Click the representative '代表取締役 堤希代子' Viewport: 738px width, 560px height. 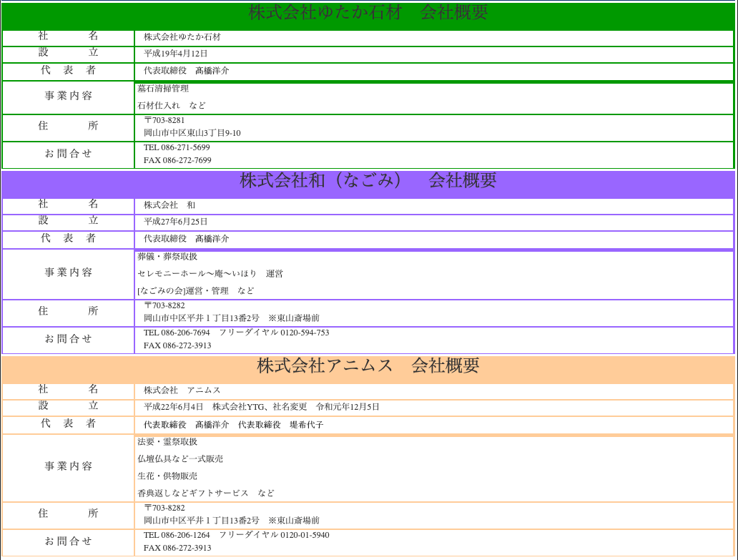pyautogui.click(x=281, y=425)
